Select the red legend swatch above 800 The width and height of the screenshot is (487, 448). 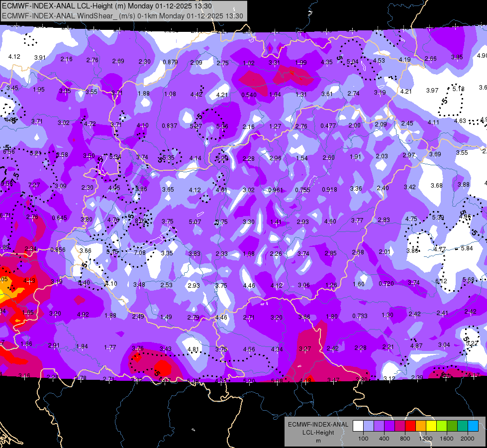pyautogui.click(x=410, y=426)
